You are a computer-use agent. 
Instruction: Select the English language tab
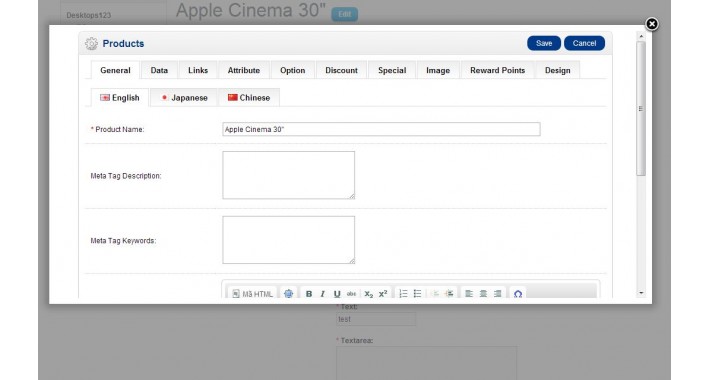120,97
